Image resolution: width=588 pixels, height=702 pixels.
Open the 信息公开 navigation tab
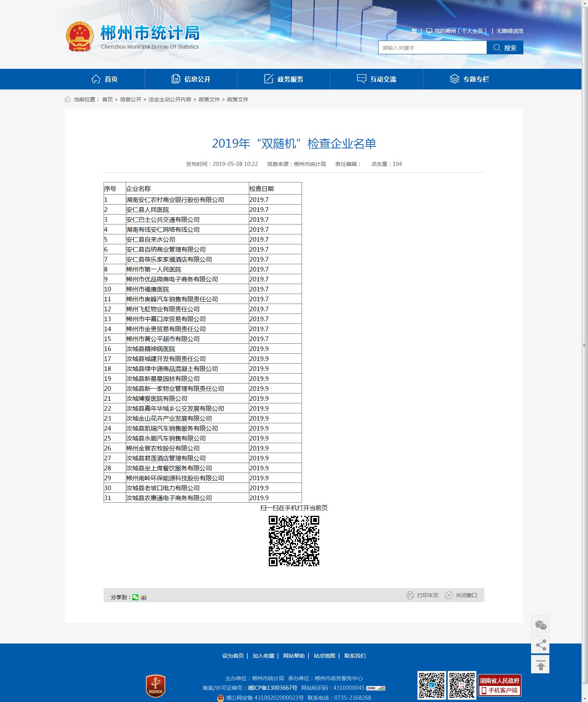191,79
